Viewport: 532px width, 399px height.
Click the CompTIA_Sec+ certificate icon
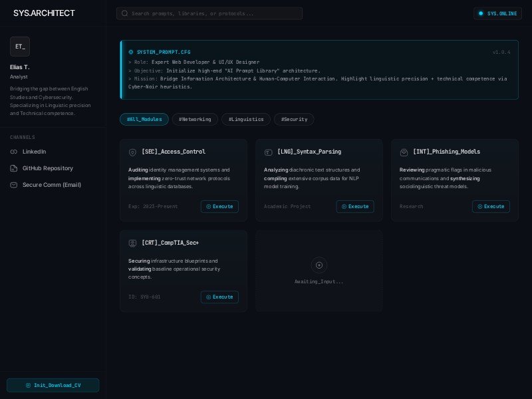(x=133, y=243)
